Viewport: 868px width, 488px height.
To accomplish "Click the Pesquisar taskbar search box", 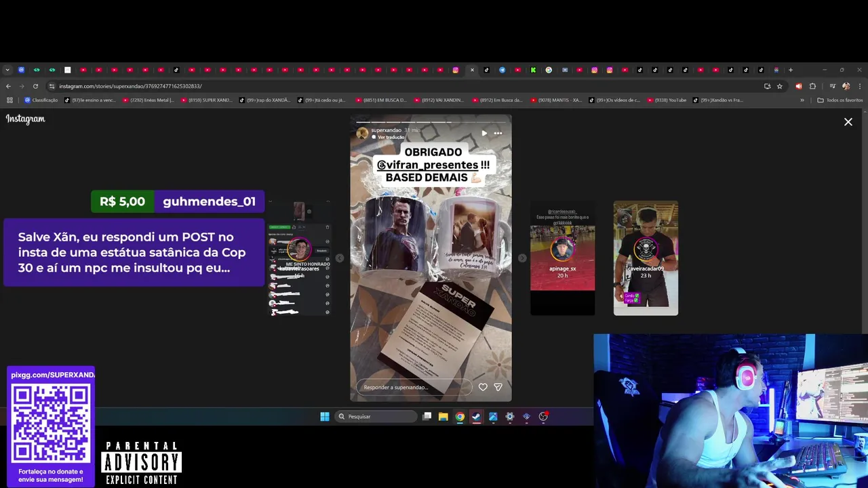I will click(x=376, y=416).
